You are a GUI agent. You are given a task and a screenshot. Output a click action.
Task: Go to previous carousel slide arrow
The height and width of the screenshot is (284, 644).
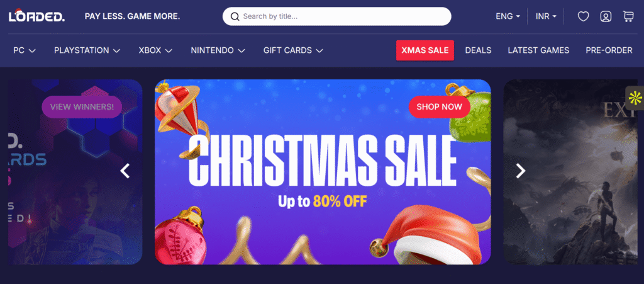(x=125, y=171)
